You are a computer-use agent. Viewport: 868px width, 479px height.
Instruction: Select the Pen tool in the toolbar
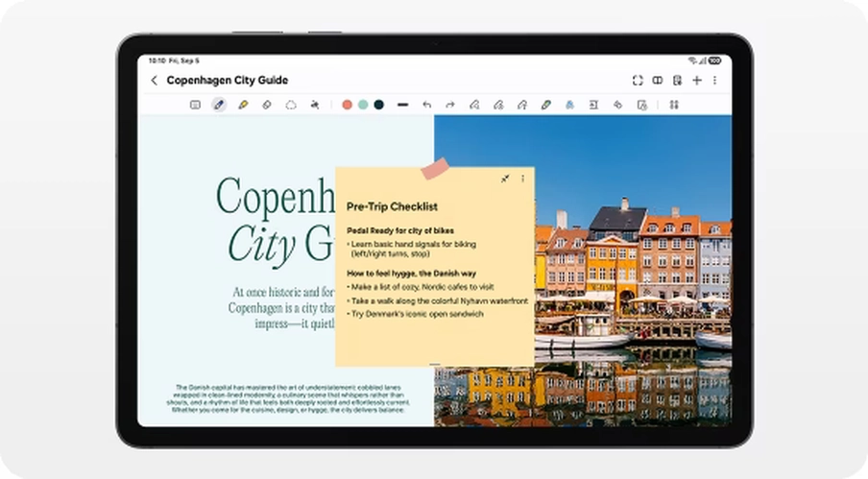click(x=219, y=105)
